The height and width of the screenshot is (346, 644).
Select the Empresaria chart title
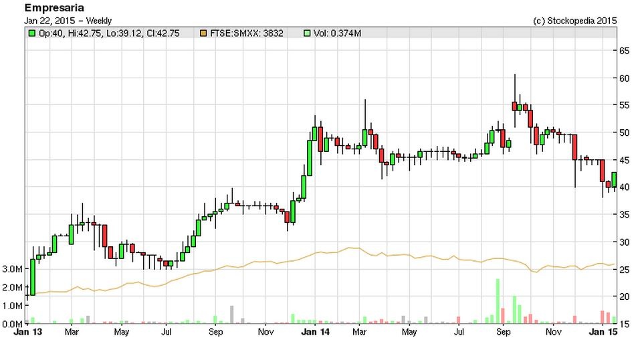(x=55, y=8)
